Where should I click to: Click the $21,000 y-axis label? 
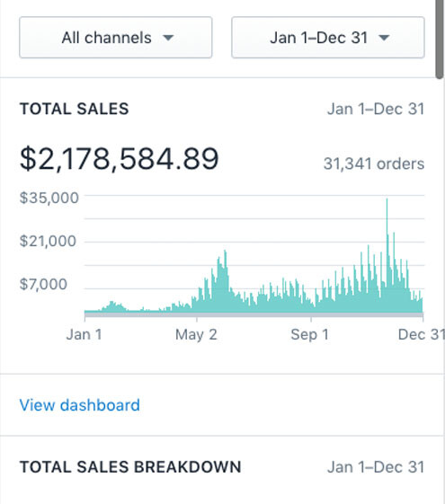tap(48, 241)
